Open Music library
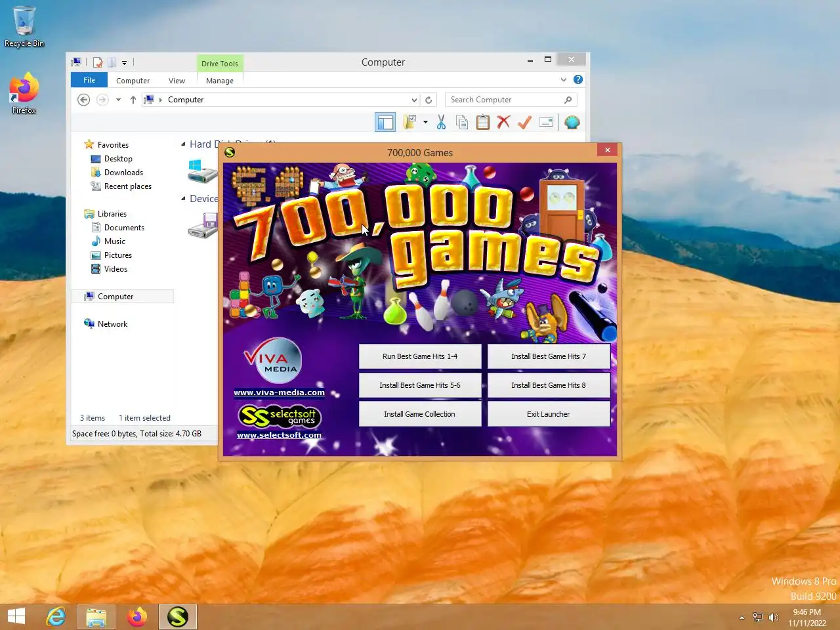 114,241
